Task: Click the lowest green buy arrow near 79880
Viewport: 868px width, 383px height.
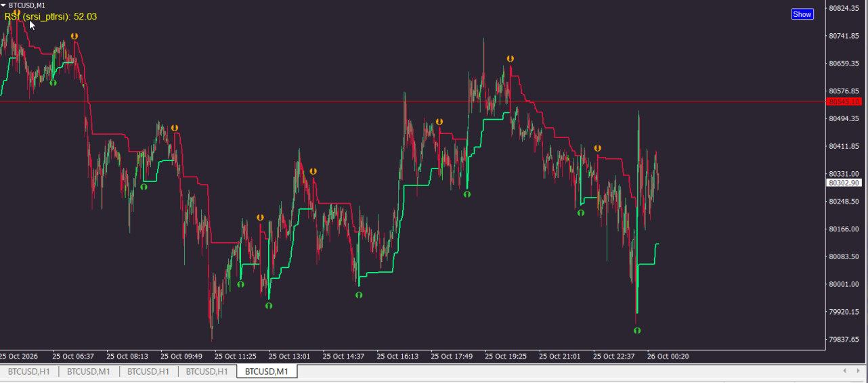Action: [x=637, y=331]
